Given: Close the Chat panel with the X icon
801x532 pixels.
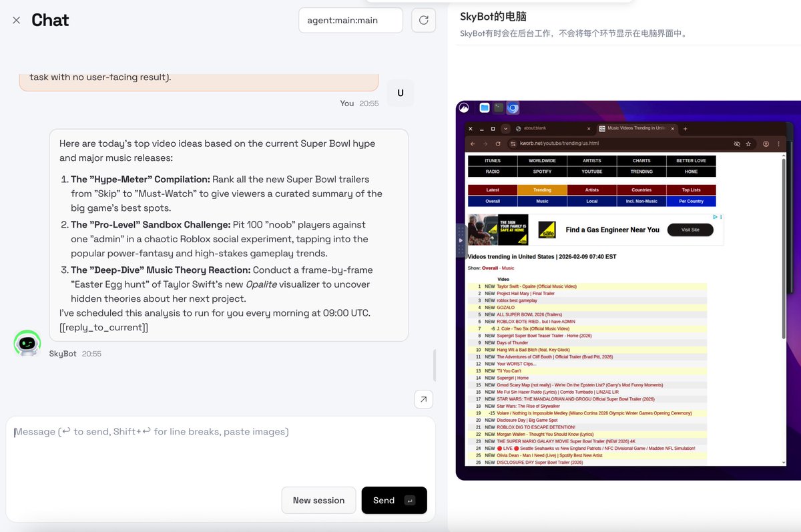Looking at the screenshot, I should pos(16,20).
